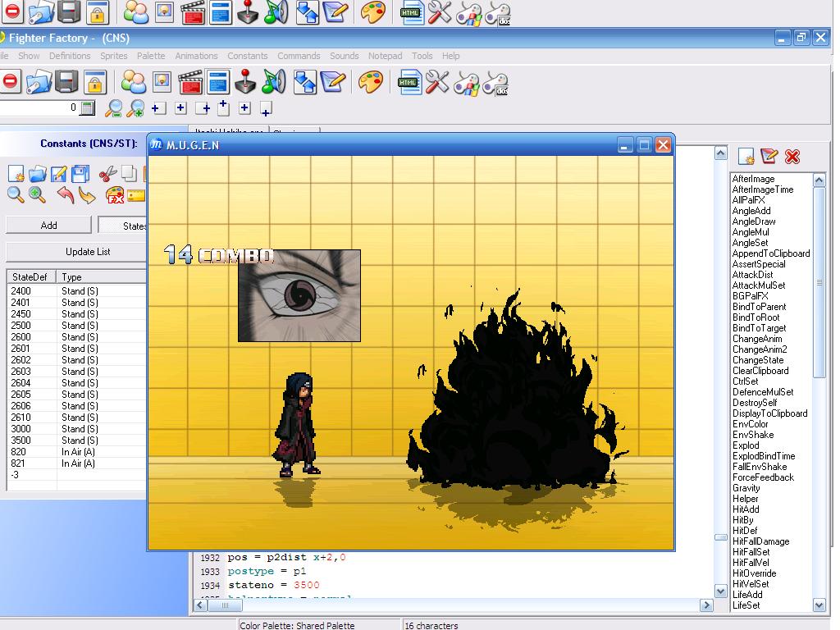840x630 pixels.
Task: Click the numeric field showing 0
Action: click(39, 107)
